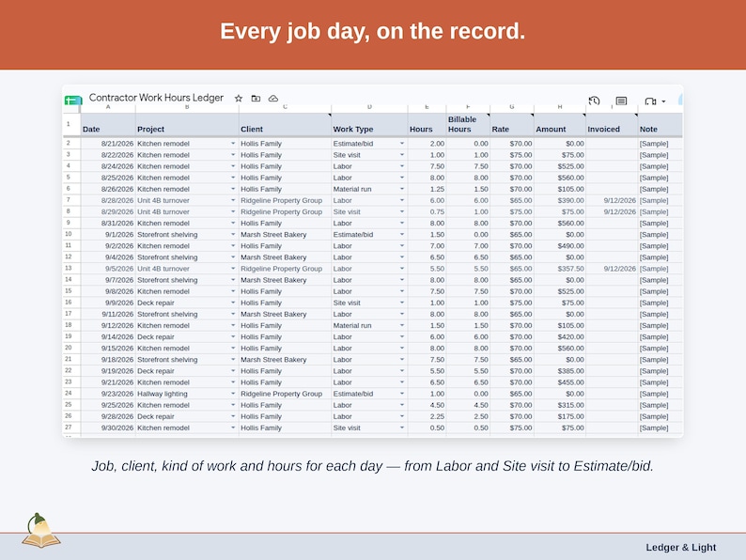Open Work Type dropdown for the 9/30/2026 Site visit

[402, 428]
